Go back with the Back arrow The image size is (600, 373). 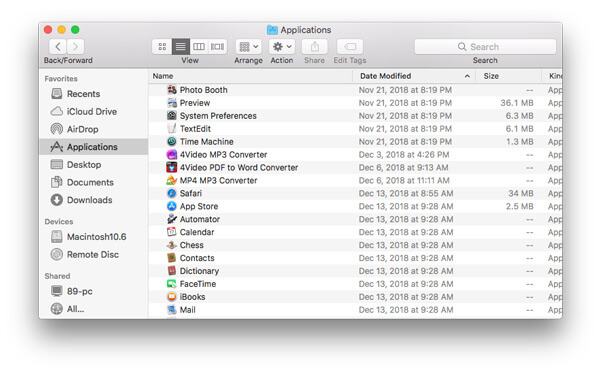coord(58,47)
